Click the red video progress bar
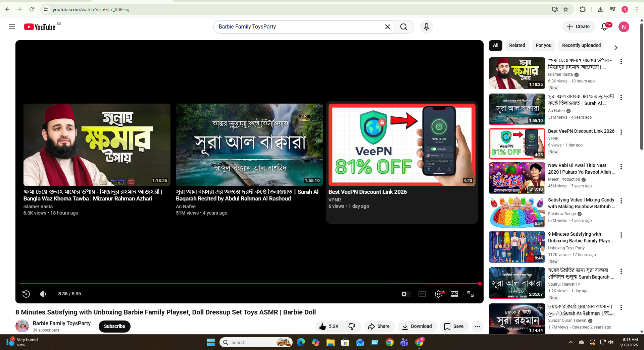644x350 pixels. coord(249,284)
